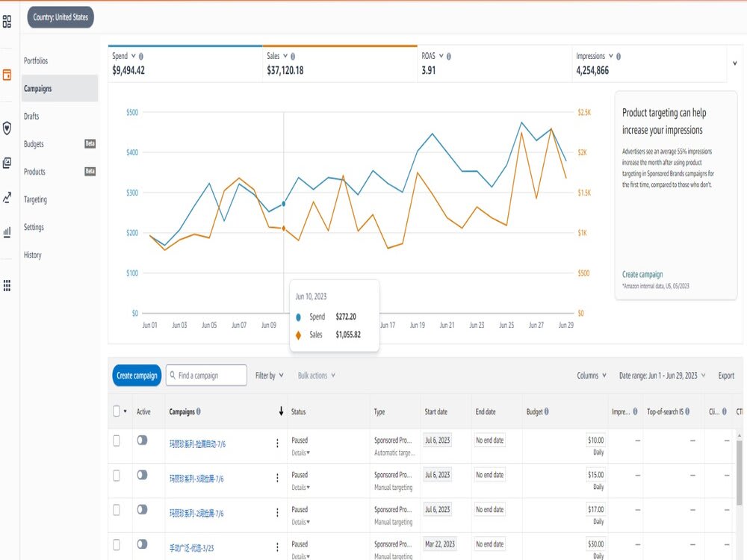Tick the select-all checkbox in table header
The width and height of the screenshot is (747, 560).
(x=117, y=411)
